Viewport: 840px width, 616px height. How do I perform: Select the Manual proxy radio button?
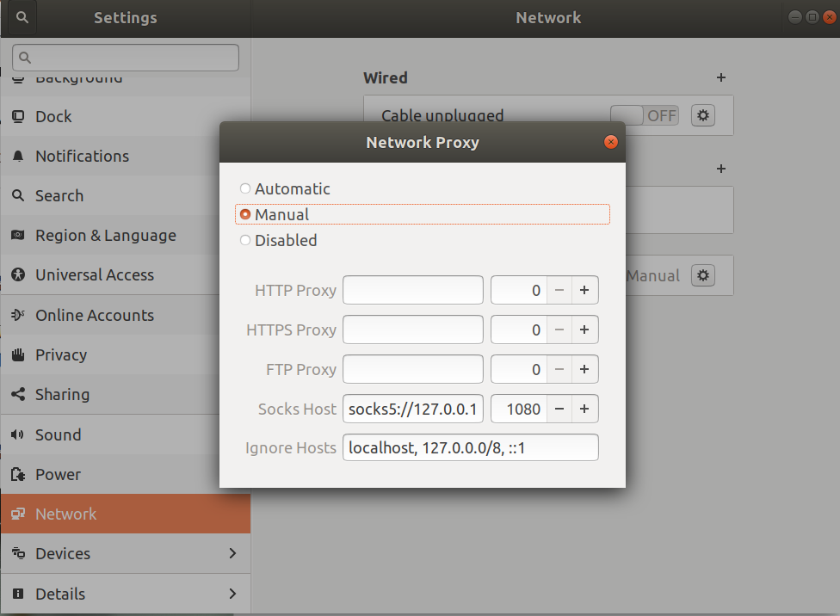[x=245, y=214]
